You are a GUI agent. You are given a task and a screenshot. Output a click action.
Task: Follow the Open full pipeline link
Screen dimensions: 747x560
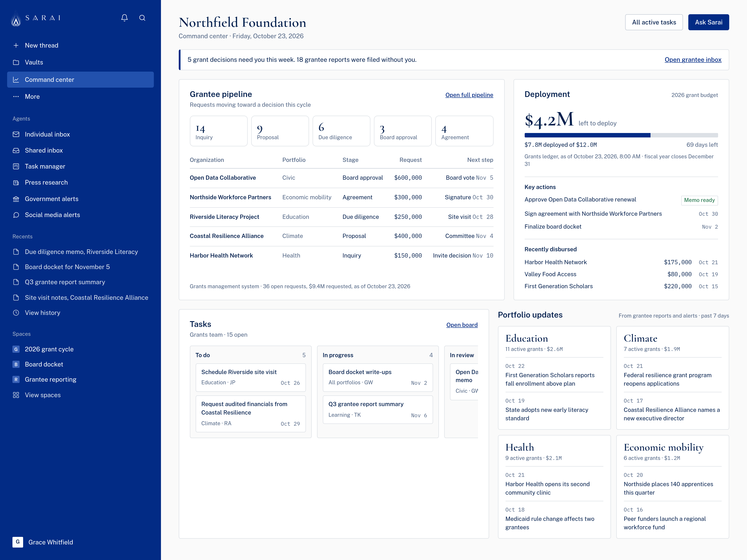pos(469,95)
